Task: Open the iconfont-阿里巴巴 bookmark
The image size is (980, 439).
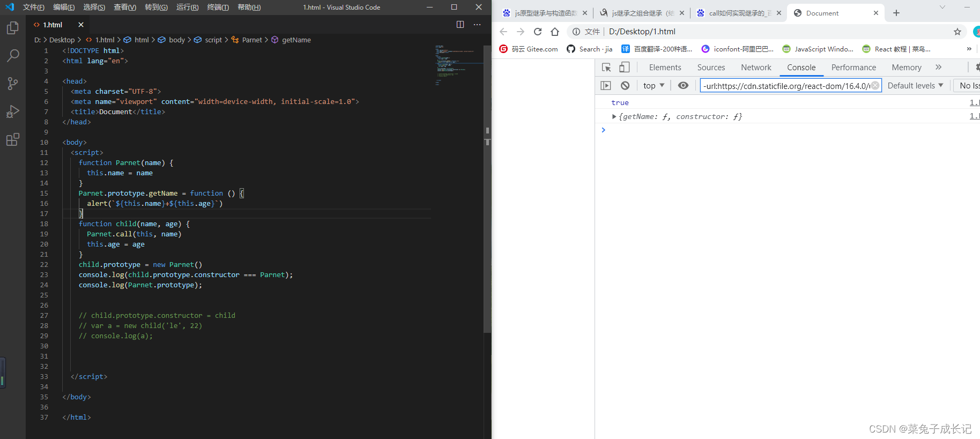Action: point(738,49)
